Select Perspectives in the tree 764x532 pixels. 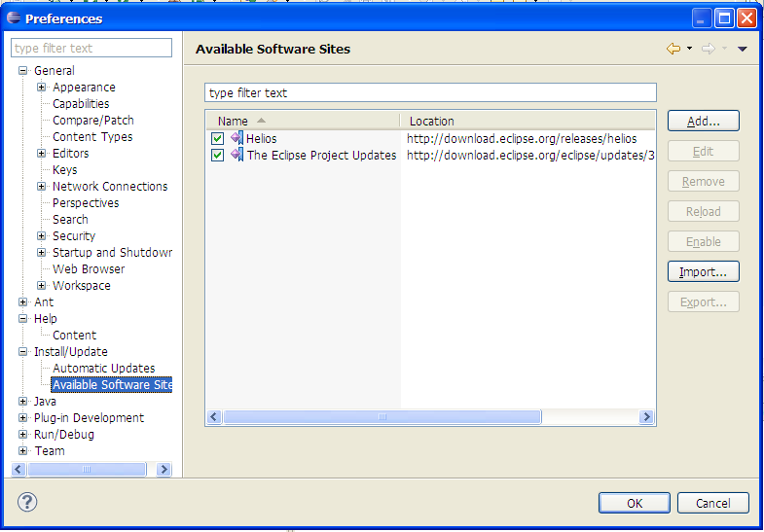point(86,203)
